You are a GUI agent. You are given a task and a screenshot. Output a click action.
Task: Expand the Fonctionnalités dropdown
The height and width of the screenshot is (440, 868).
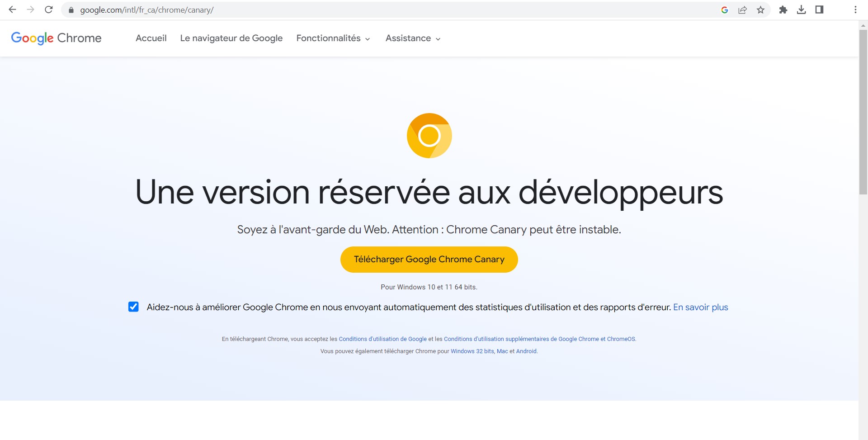click(333, 38)
